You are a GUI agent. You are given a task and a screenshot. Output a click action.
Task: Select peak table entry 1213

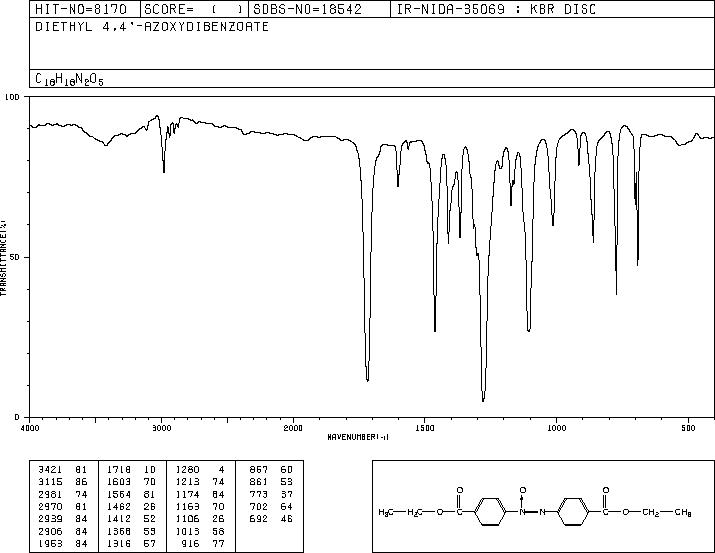(187, 482)
